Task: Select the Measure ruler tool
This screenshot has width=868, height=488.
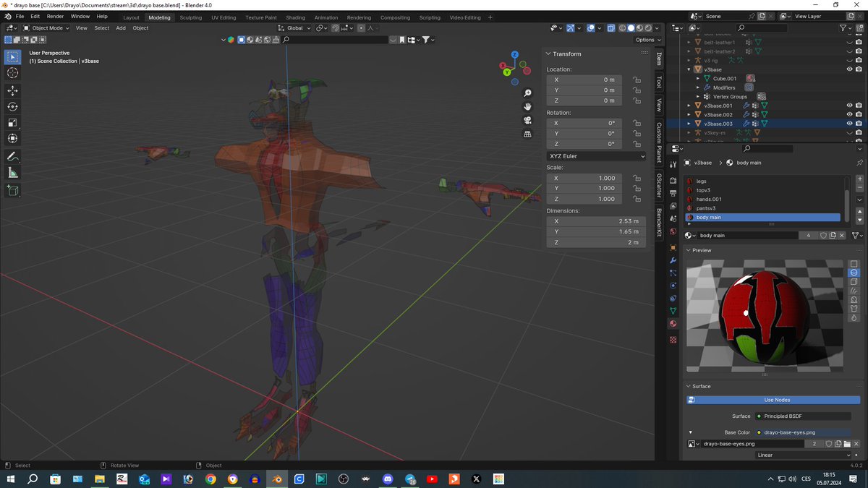Action: coord(12,172)
